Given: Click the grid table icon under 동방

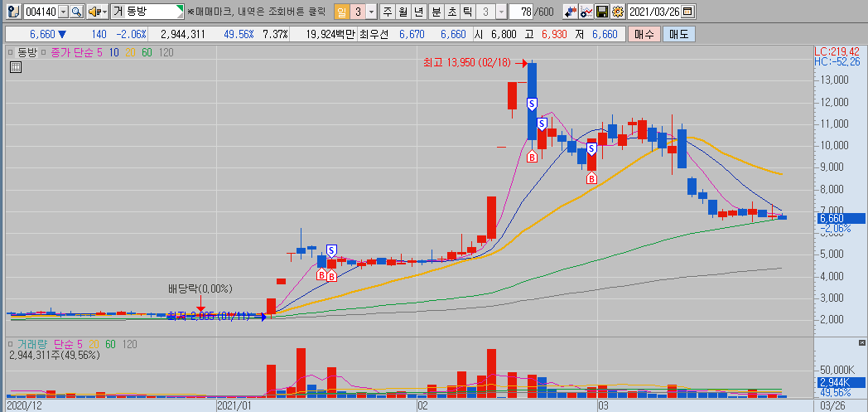Looking at the screenshot, I should (x=16, y=67).
